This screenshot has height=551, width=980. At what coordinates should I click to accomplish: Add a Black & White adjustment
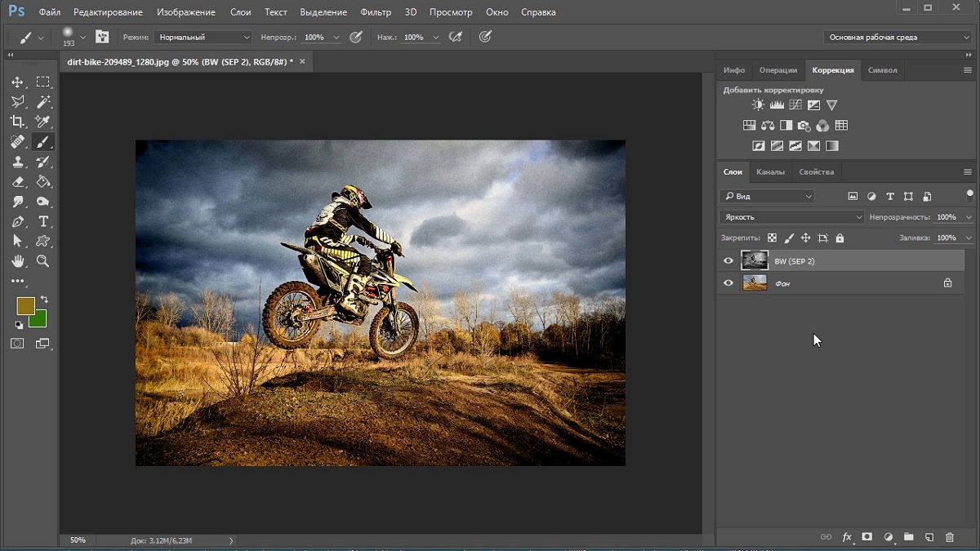(786, 126)
